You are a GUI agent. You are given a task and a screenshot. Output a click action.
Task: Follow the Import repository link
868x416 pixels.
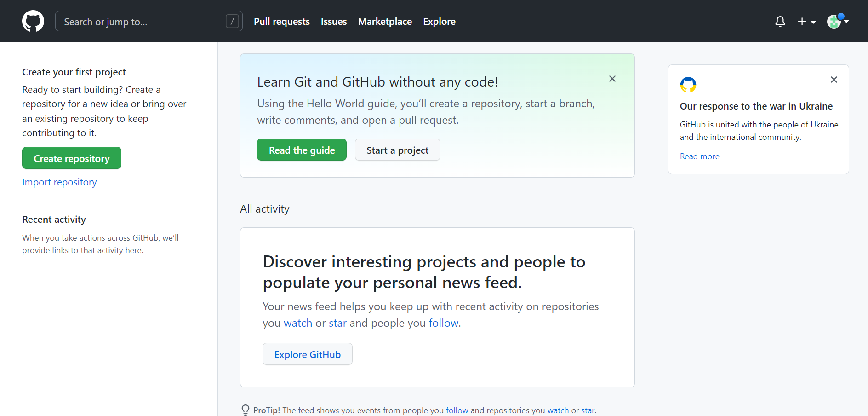(x=59, y=182)
